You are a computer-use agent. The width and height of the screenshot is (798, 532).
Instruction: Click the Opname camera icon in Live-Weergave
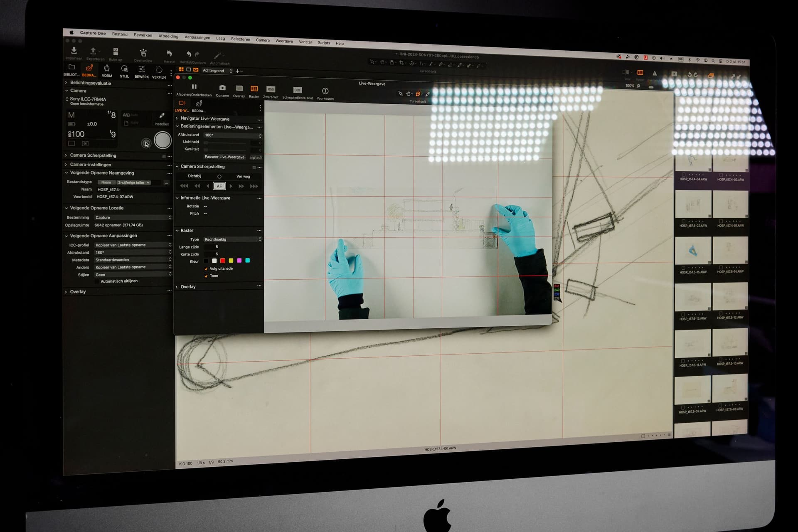click(222, 88)
